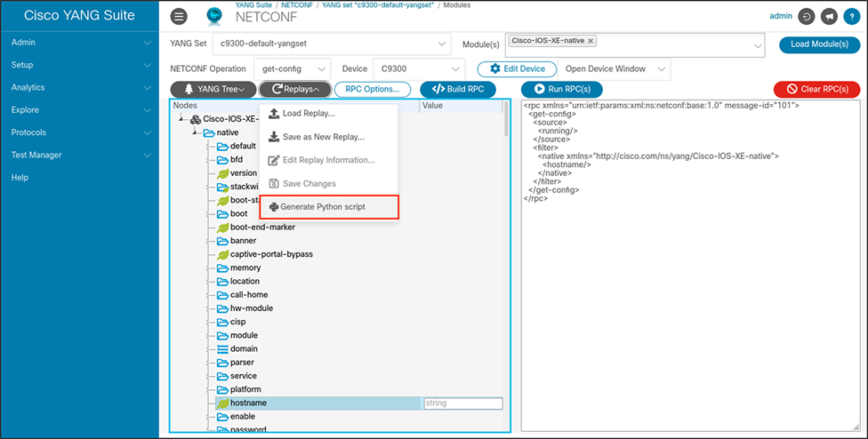This screenshot has height=439, width=868.
Task: Select Save Changes menu item
Action: [328, 184]
